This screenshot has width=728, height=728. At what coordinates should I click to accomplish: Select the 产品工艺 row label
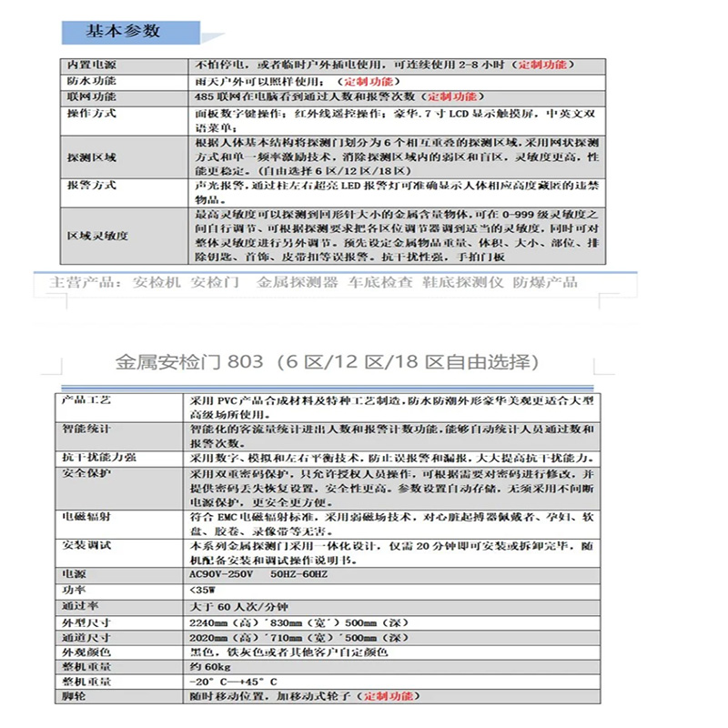[x=86, y=400]
